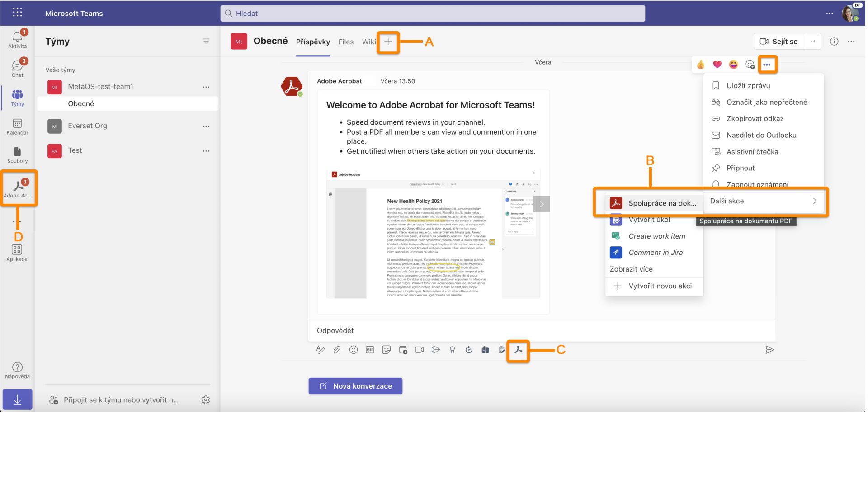
Task: Expand the Další akce submenu arrow
Action: [x=813, y=201]
